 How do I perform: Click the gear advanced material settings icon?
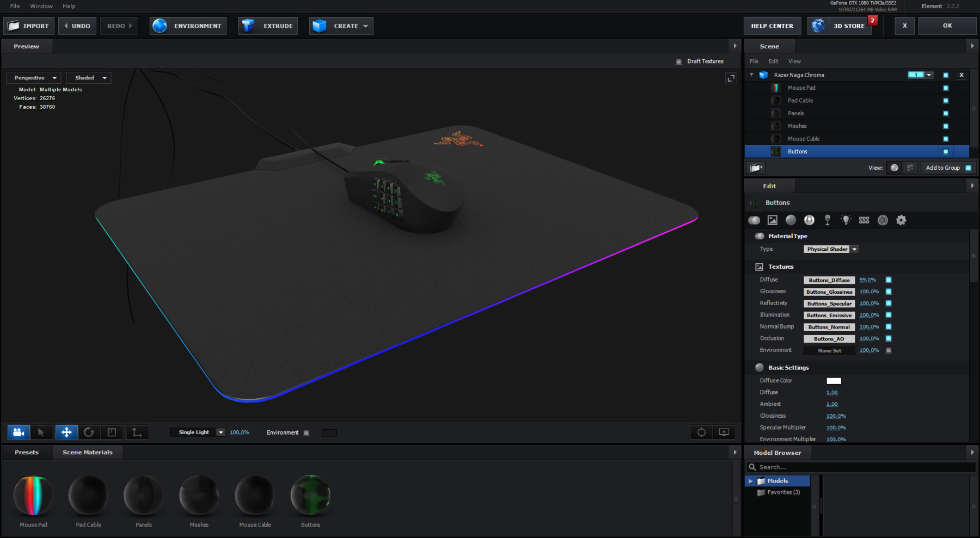point(901,220)
